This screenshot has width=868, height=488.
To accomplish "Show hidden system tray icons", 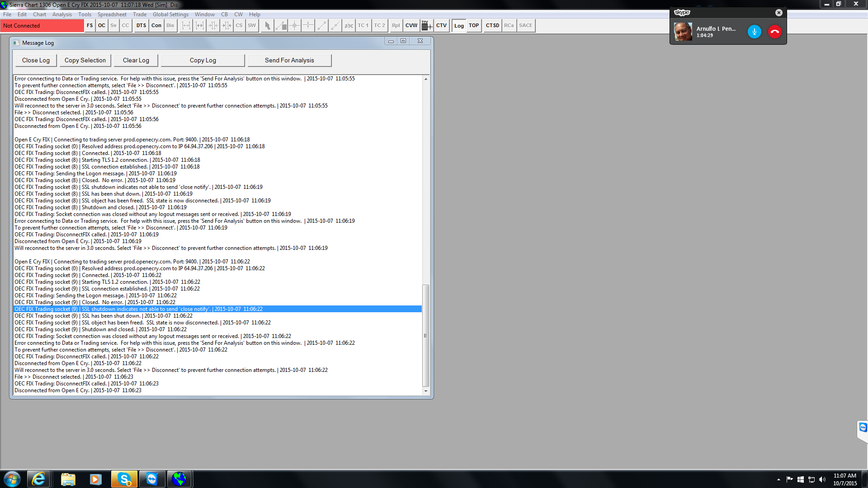I will (778, 479).
